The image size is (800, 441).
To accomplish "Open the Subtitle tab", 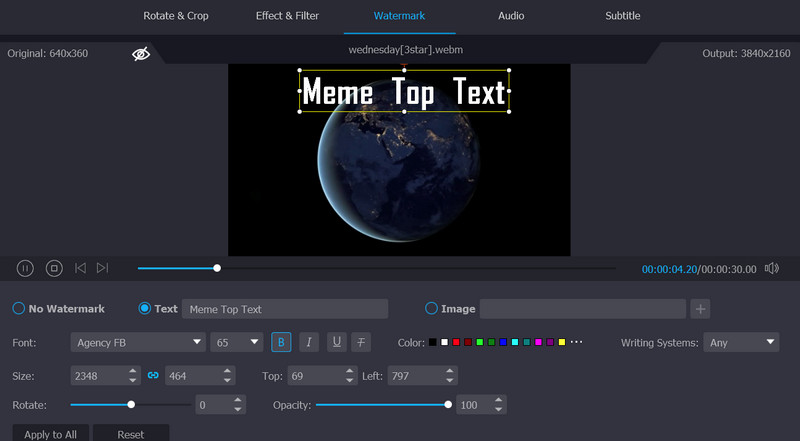I will [623, 16].
